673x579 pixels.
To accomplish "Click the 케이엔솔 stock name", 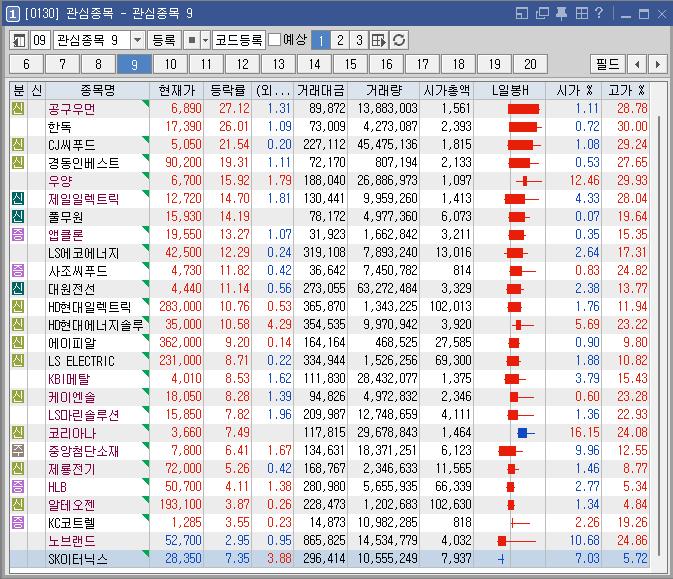I will (x=71, y=397).
